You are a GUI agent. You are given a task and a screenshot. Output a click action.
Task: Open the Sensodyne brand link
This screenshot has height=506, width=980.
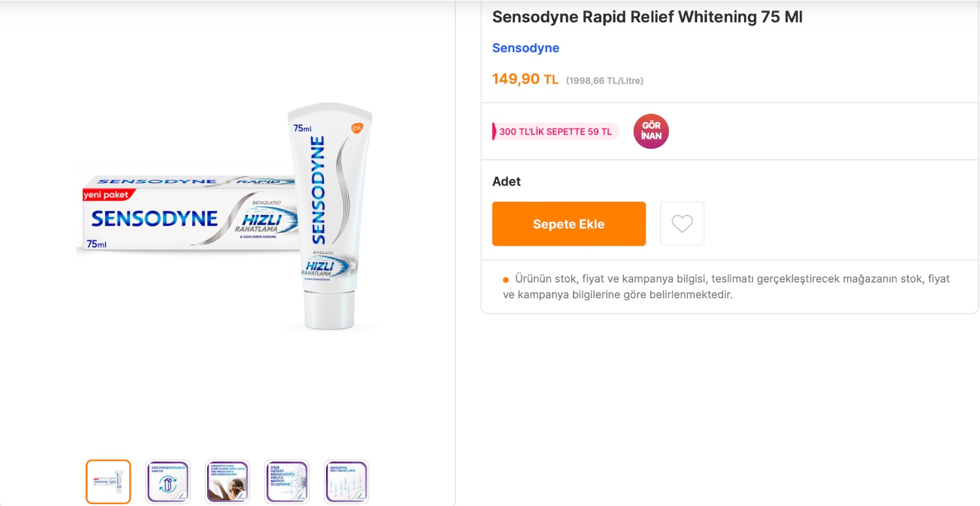point(525,48)
